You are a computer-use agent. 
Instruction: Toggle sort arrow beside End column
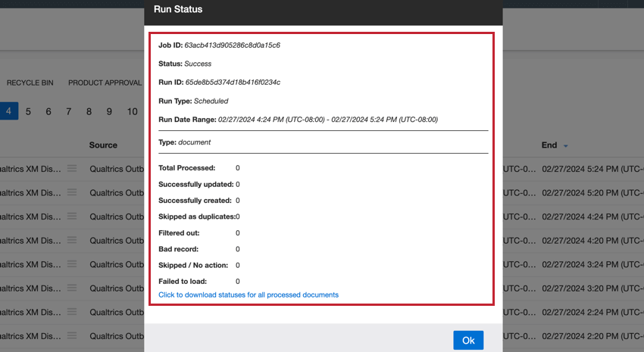(x=566, y=145)
